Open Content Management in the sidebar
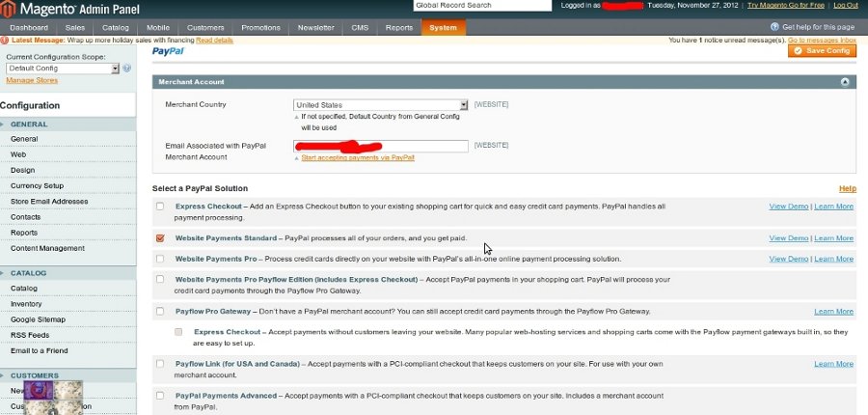 click(x=47, y=248)
